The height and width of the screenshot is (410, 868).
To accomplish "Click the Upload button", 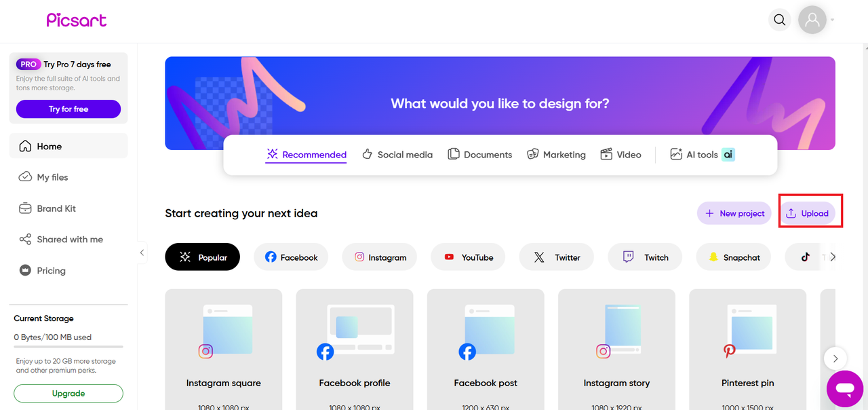I will click(x=807, y=213).
